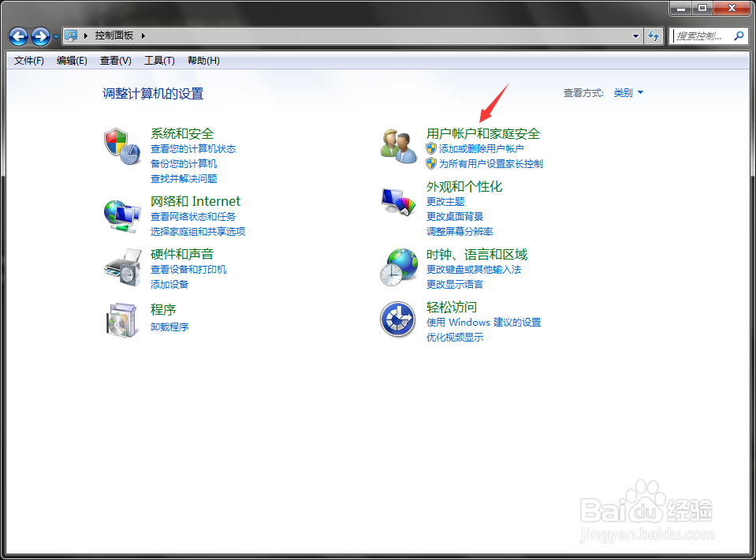Click 添加设备 link
This screenshot has height=560, width=756.
tap(169, 285)
